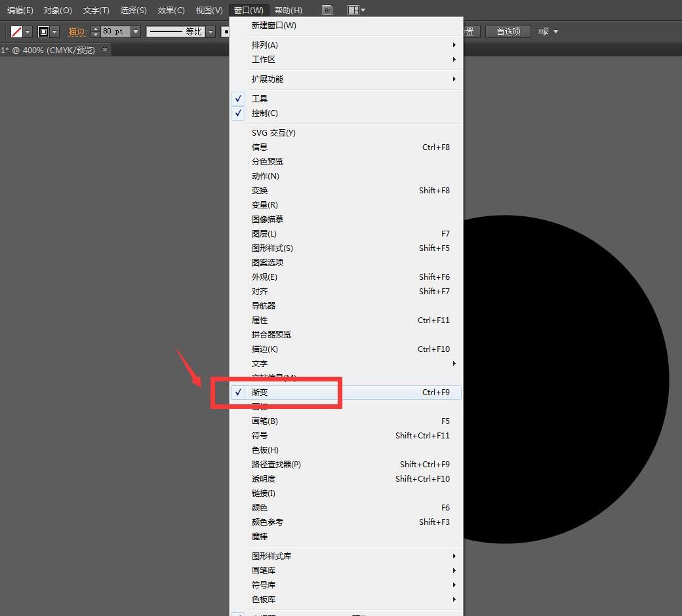The height and width of the screenshot is (616, 682).
Task: Select 图案选项 menu item
Action: click(x=346, y=263)
